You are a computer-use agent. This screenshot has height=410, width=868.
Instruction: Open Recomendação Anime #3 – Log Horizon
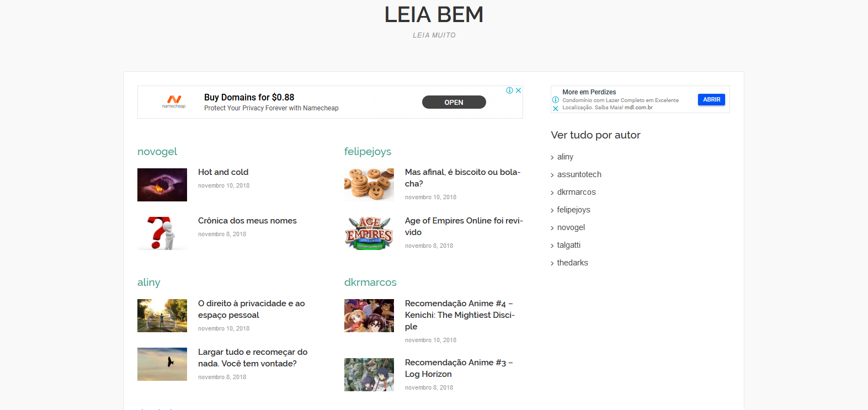[459, 368]
